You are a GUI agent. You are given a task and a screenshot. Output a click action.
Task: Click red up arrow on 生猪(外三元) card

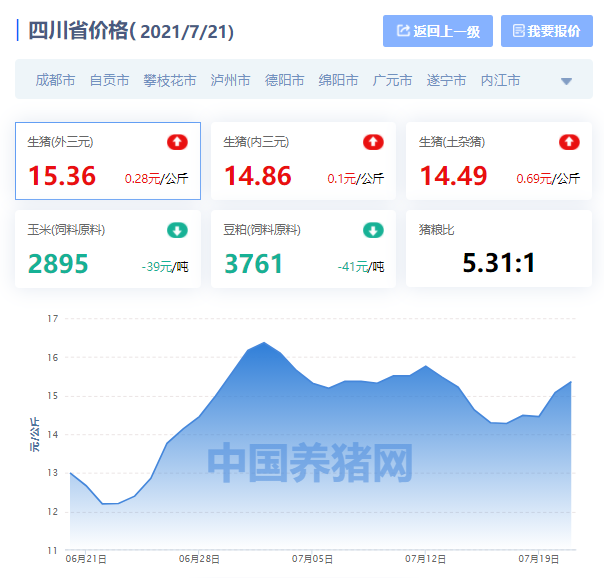click(177, 142)
